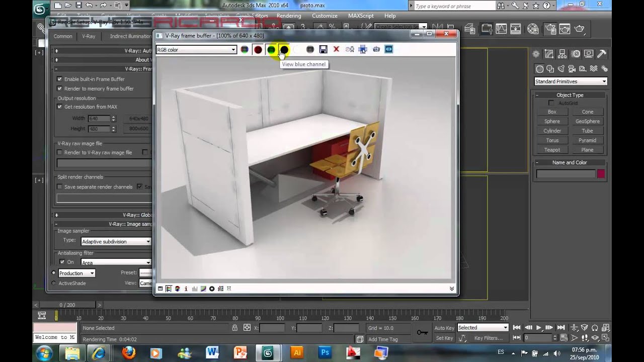Enable the AutoGrid checkbox

(x=551, y=103)
